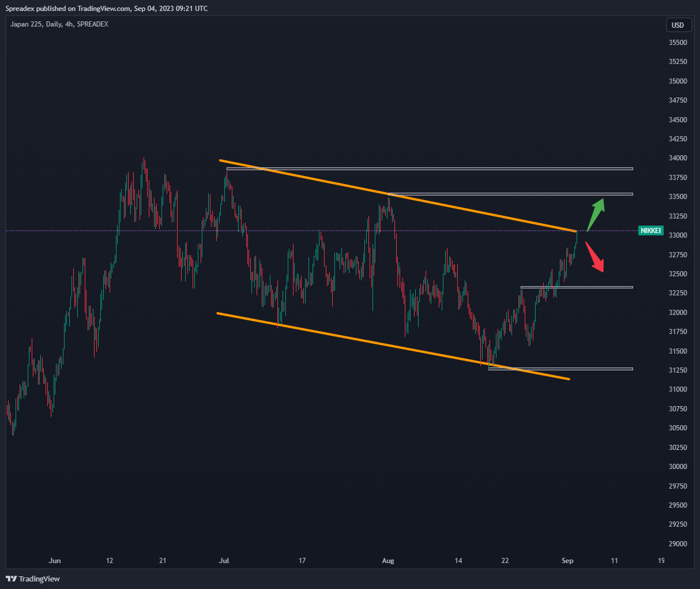This screenshot has width=700, height=589.
Task: Click the 31000 price axis label
Action: [x=678, y=389]
